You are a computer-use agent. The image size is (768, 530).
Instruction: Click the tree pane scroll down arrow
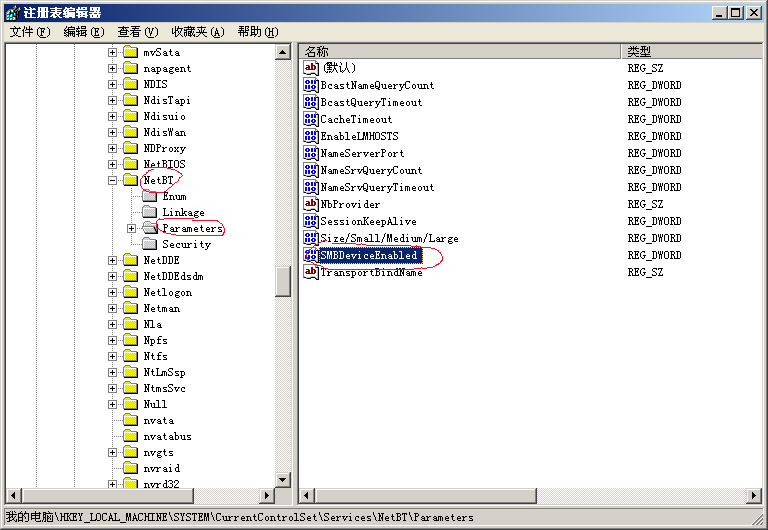(283, 480)
